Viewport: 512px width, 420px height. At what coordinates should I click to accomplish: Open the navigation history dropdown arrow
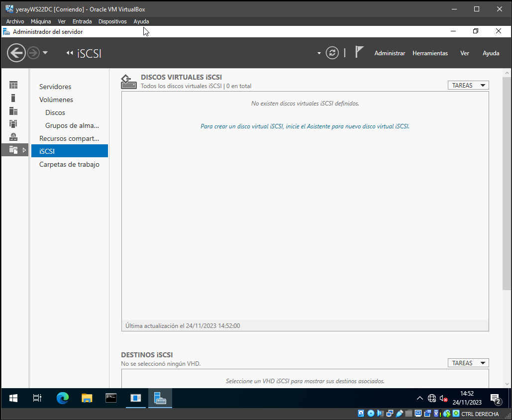click(45, 53)
